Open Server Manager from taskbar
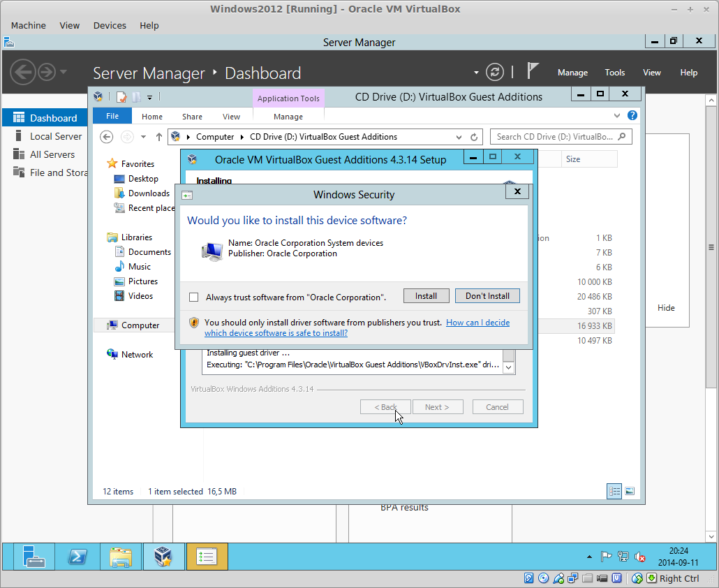719x588 pixels. pos(34,557)
